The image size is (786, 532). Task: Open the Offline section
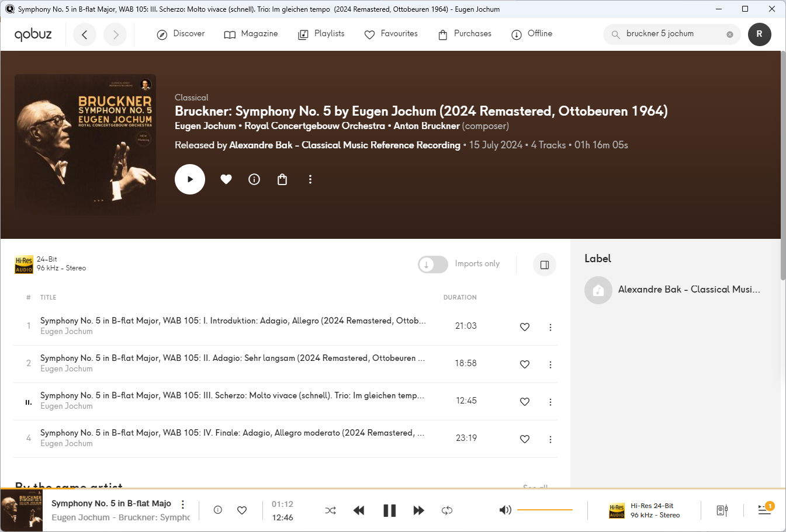pyautogui.click(x=531, y=34)
